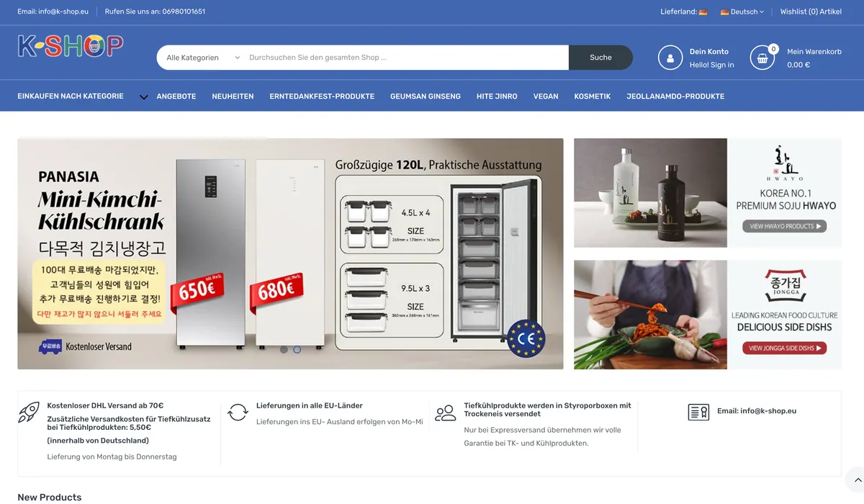Viewport: 864px width, 504px height.
Task: Open the Neuheiten menu item
Action: coord(233,96)
